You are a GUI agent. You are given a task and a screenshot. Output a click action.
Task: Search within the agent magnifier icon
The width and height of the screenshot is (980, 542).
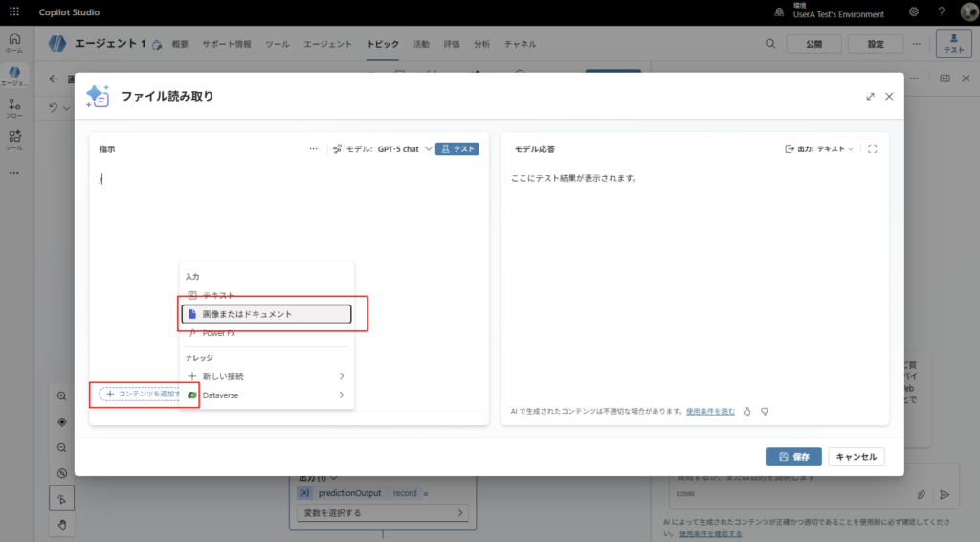pyautogui.click(x=770, y=44)
